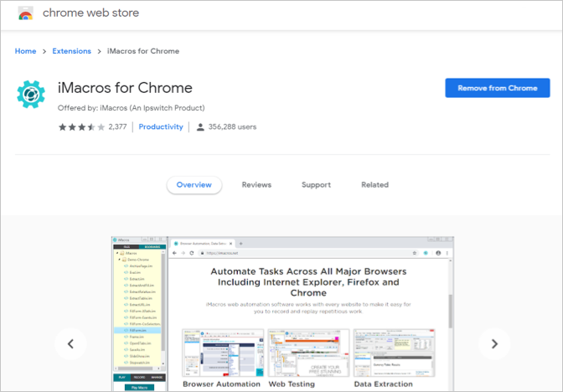563x392 pixels.
Task: Open the Productivity category link
Action: click(161, 127)
